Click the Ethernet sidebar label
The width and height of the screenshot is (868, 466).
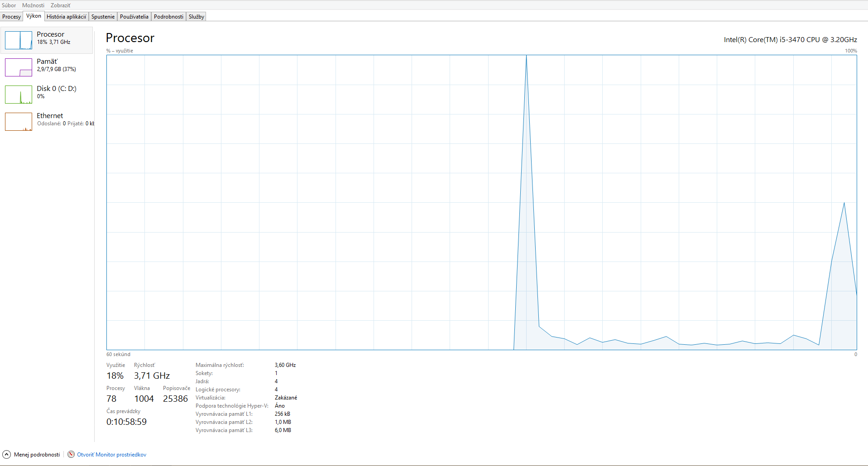(50, 116)
